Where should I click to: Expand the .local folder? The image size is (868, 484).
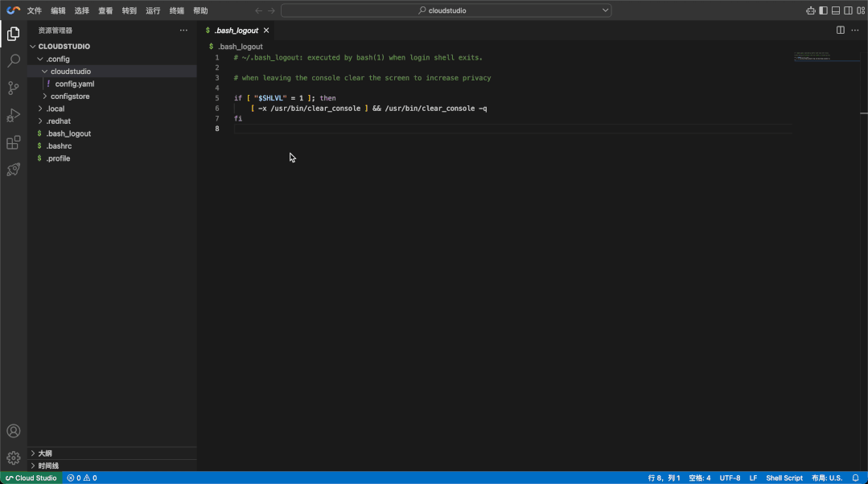pyautogui.click(x=40, y=109)
